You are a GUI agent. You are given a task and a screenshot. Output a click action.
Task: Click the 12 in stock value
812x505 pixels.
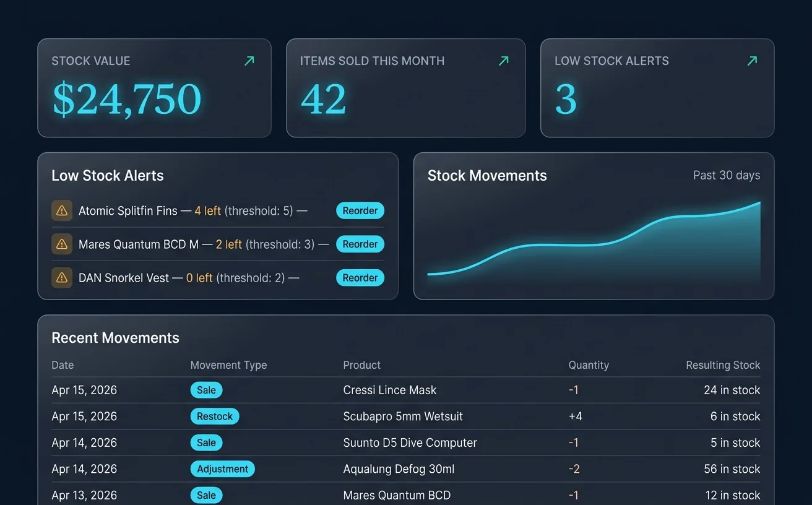point(732,495)
